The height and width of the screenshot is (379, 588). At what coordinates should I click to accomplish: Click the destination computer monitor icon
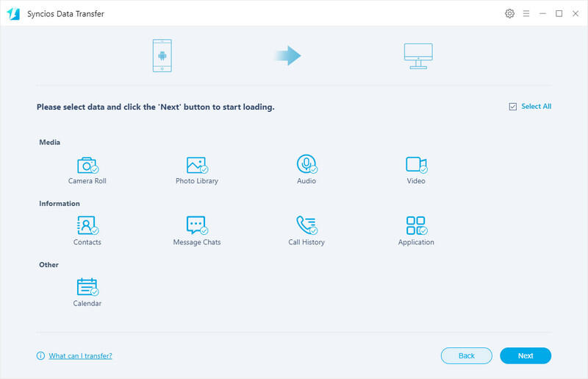(418, 56)
